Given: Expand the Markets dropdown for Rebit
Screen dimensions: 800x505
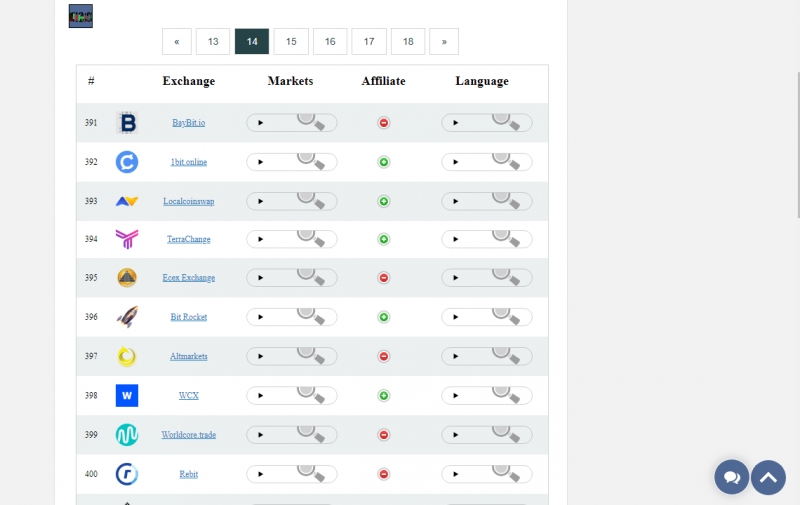Looking at the screenshot, I should (291, 474).
